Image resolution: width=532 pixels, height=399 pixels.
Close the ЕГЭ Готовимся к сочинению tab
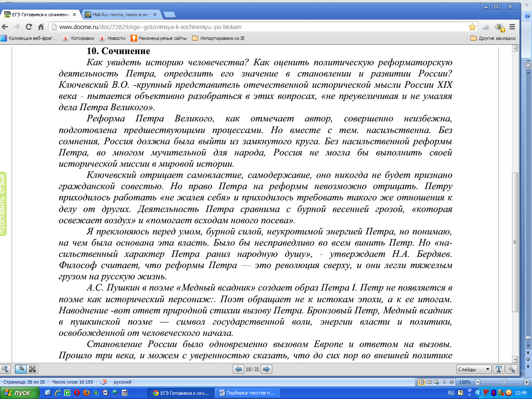point(74,15)
